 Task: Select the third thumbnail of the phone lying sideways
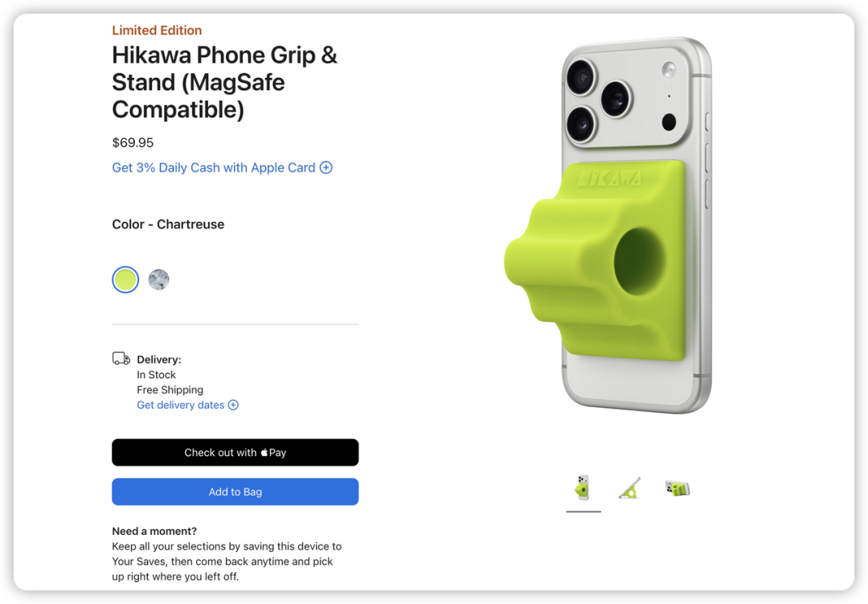click(678, 488)
